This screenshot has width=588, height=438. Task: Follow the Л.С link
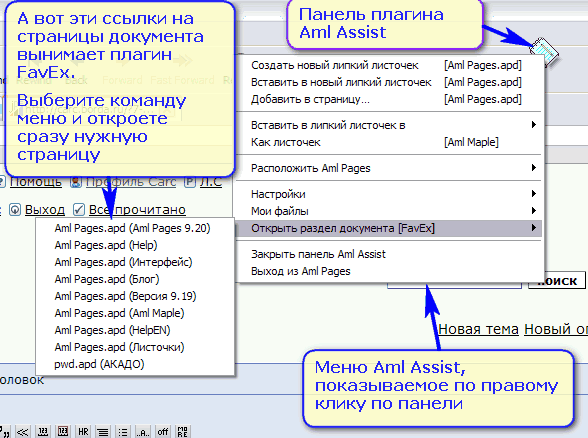click(x=211, y=182)
